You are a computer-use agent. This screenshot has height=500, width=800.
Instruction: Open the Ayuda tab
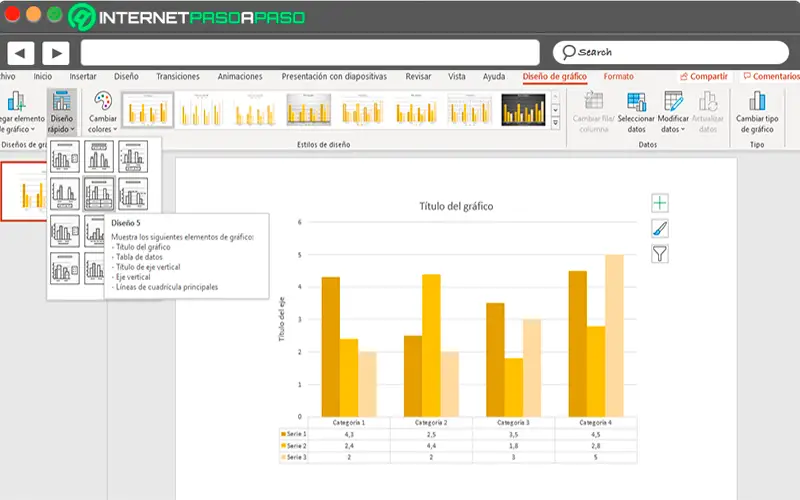[494, 76]
